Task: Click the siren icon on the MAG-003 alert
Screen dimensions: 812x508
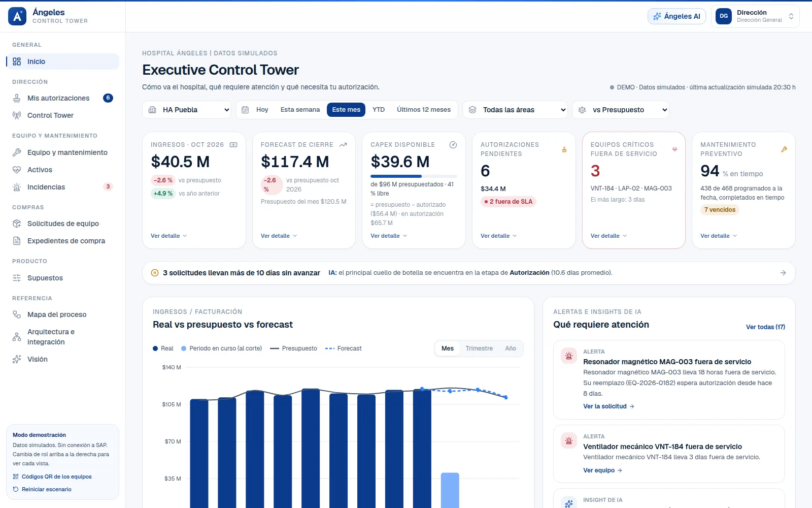Action: (569, 356)
